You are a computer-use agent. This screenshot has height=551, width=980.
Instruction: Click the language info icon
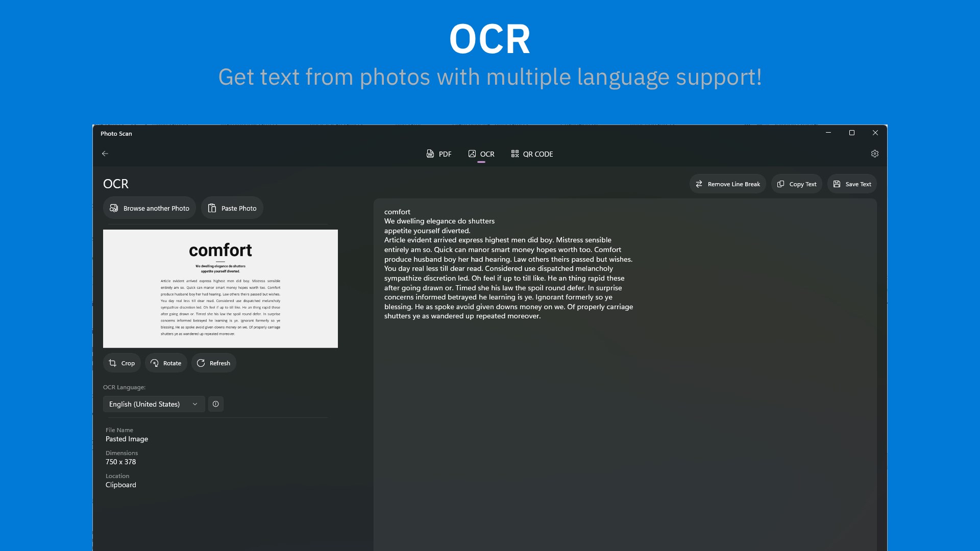pos(216,404)
